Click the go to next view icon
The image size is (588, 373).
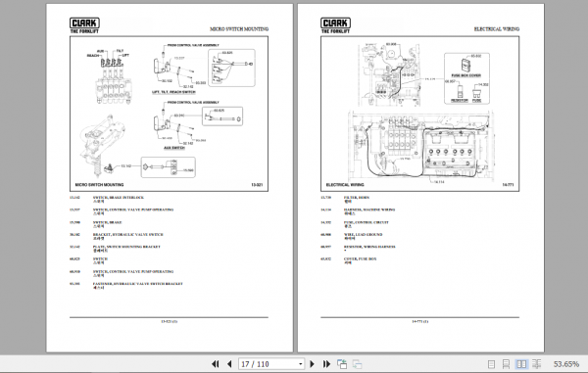(x=358, y=364)
